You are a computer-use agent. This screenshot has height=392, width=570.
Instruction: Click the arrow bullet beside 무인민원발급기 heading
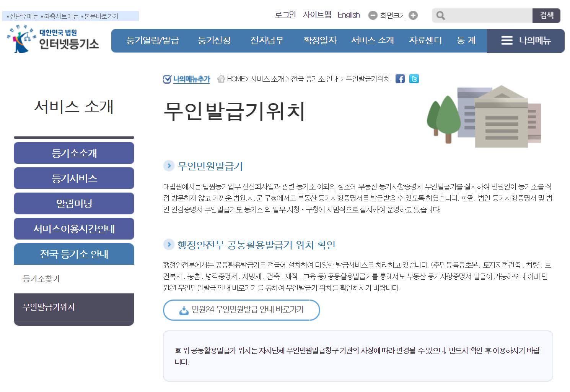[x=168, y=166]
